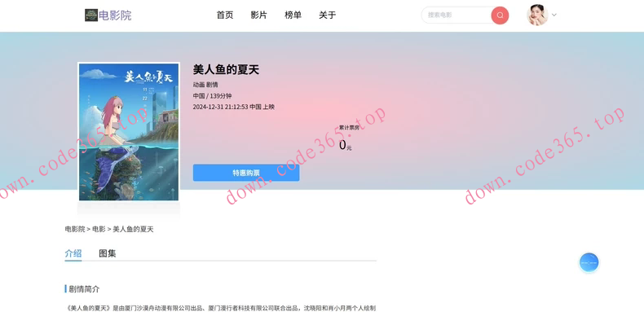Image resolution: width=644 pixels, height=312 pixels.
Task: Click the box office value 0元
Action: [x=346, y=145]
